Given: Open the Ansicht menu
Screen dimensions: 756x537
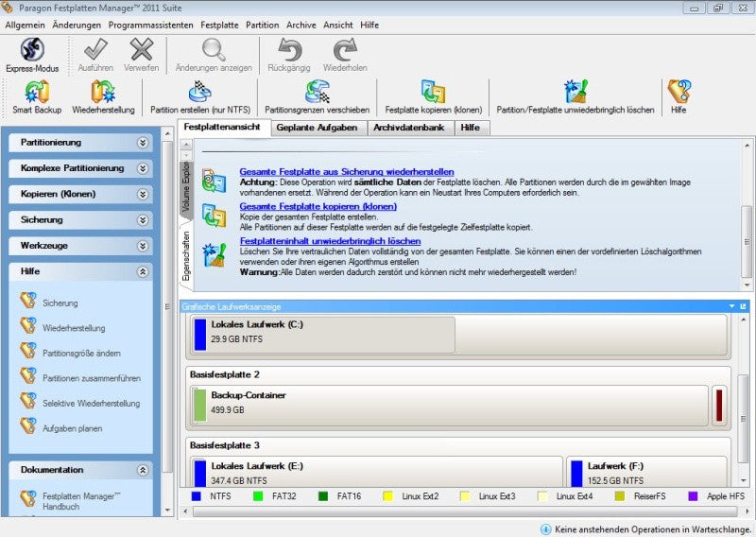Looking at the screenshot, I should pos(338,26).
